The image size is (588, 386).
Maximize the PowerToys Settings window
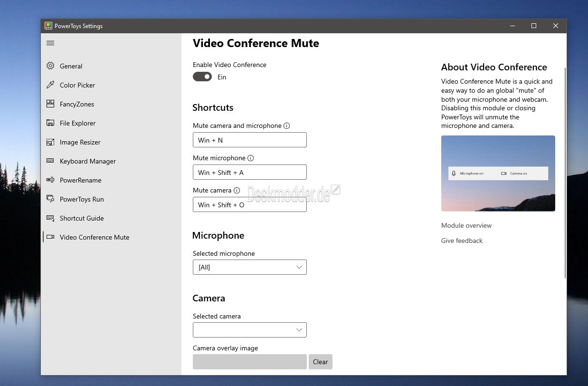point(534,26)
